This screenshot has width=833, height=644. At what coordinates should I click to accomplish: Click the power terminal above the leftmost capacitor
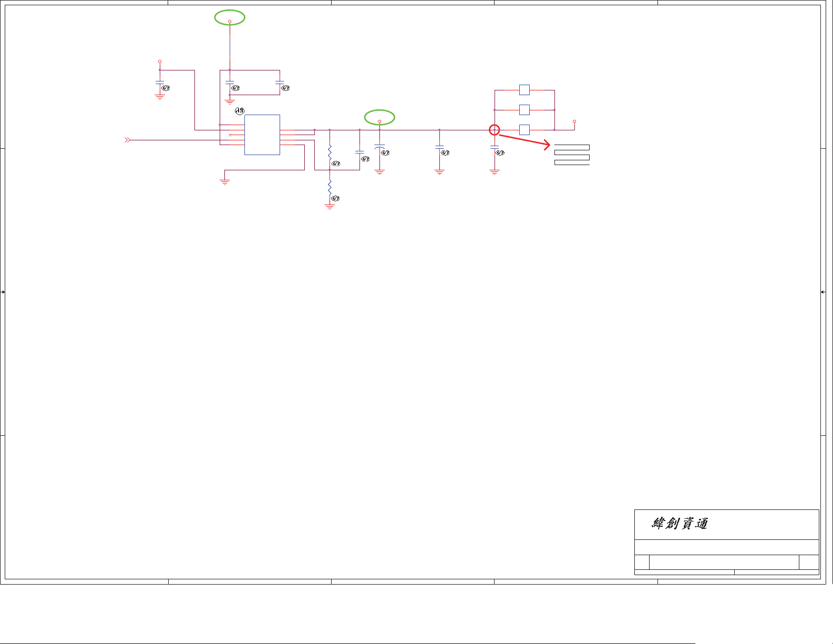point(160,62)
